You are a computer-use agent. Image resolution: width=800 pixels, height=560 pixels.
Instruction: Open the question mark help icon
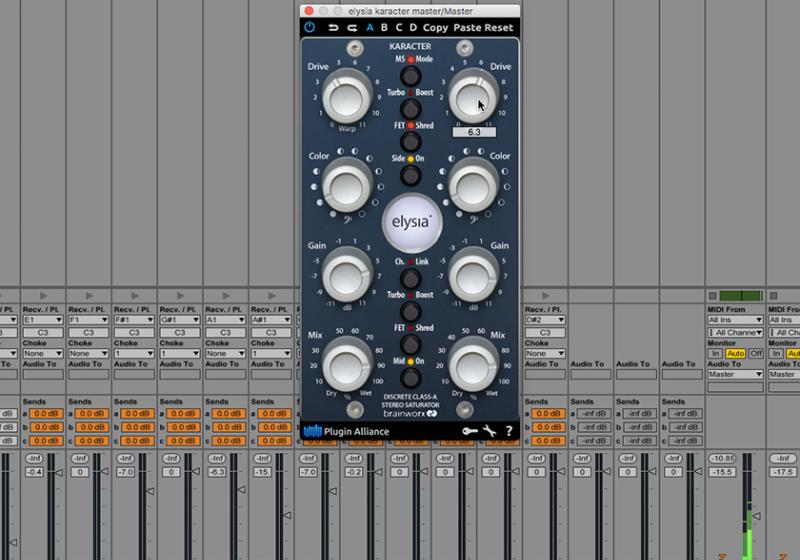[x=509, y=431]
